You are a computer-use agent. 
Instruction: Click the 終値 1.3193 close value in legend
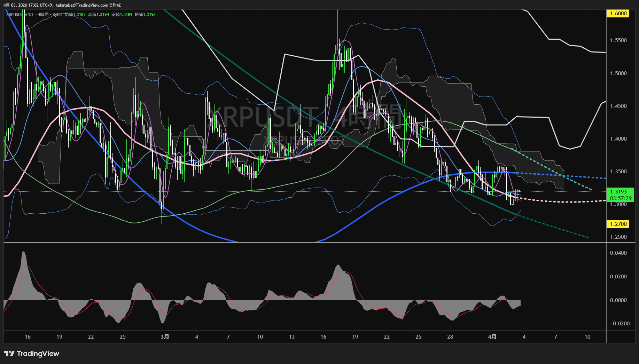pyautogui.click(x=145, y=15)
